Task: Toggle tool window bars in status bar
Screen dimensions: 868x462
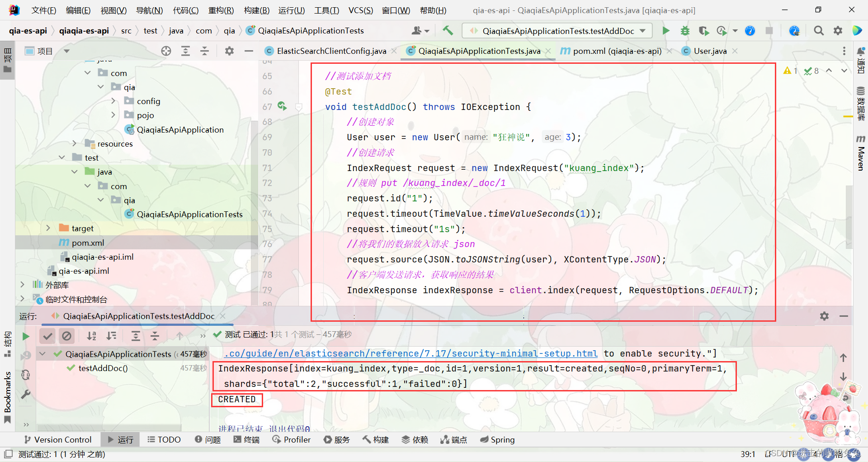Action: (8, 454)
